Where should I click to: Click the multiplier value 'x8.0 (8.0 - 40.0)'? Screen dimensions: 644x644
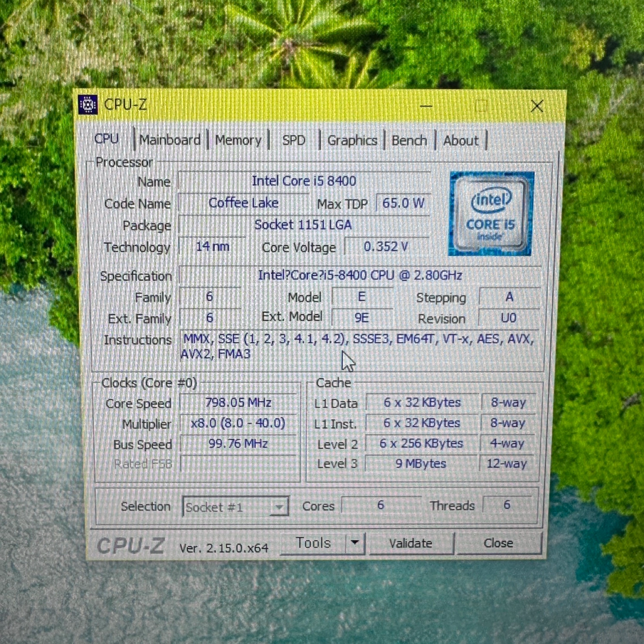click(238, 423)
